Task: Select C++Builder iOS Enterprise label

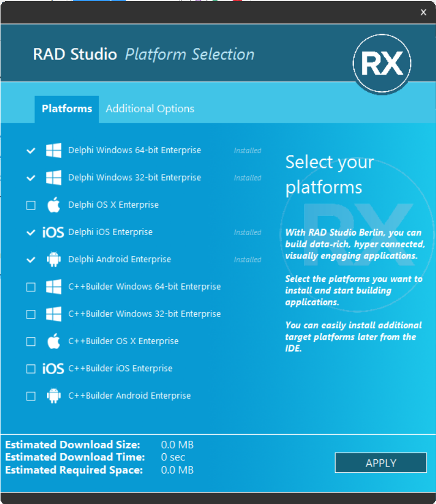Action: (120, 368)
